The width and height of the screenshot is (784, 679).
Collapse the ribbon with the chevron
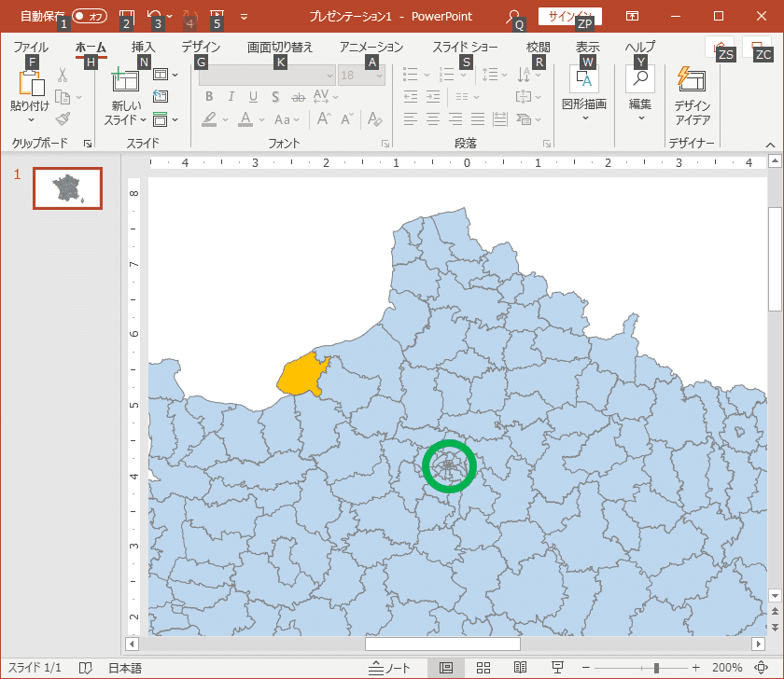pyautogui.click(x=770, y=145)
